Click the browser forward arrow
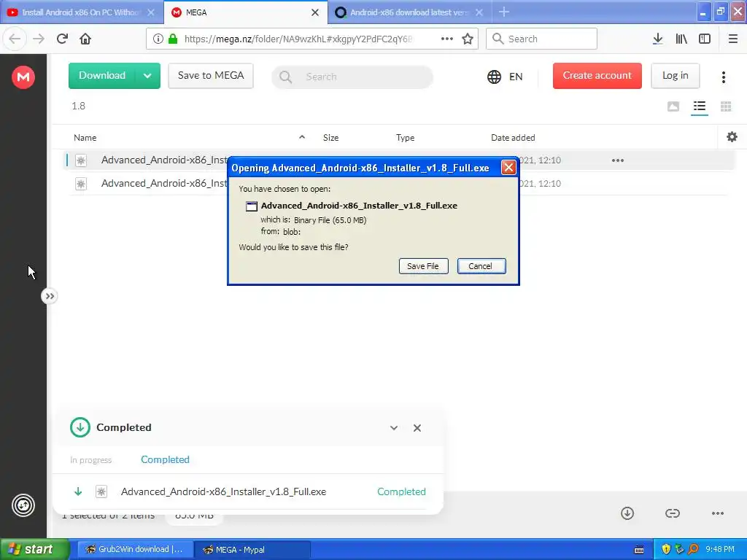747x560 pixels. (x=39, y=39)
